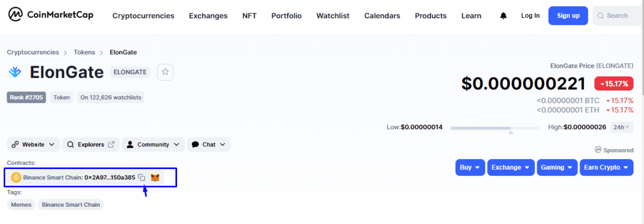Copy the Binance Smart Chain contract address
The height and width of the screenshot is (224, 644).
tap(142, 177)
